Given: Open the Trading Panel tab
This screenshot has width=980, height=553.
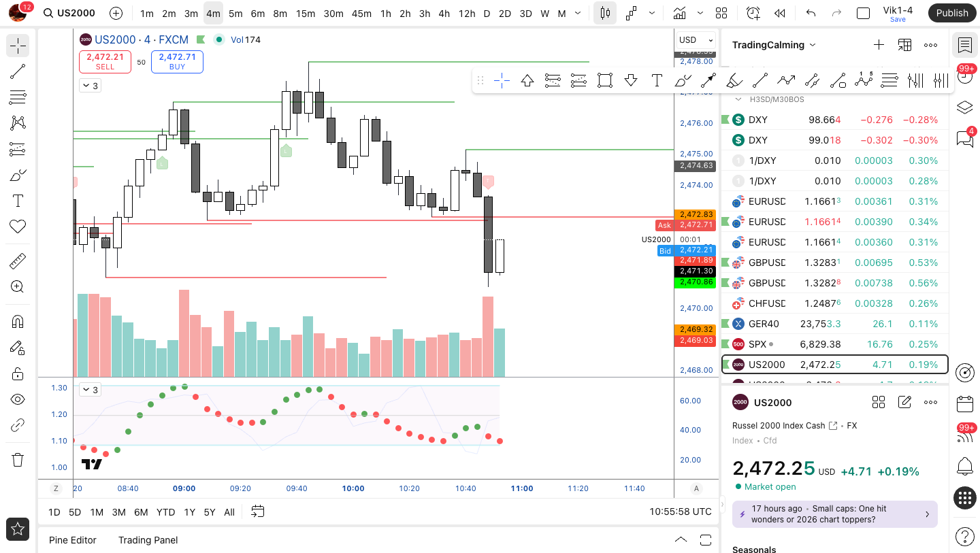Looking at the screenshot, I should click(148, 540).
